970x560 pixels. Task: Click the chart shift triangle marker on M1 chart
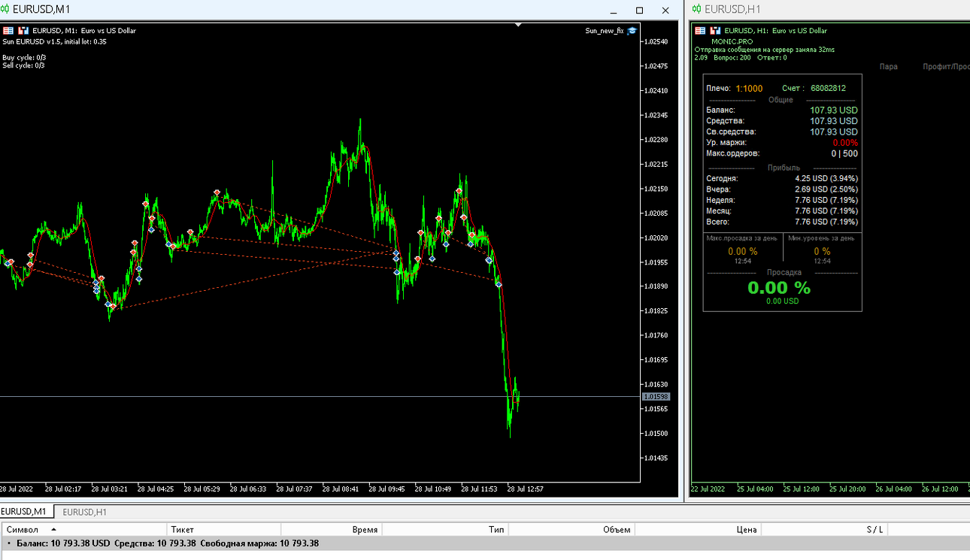click(x=518, y=24)
